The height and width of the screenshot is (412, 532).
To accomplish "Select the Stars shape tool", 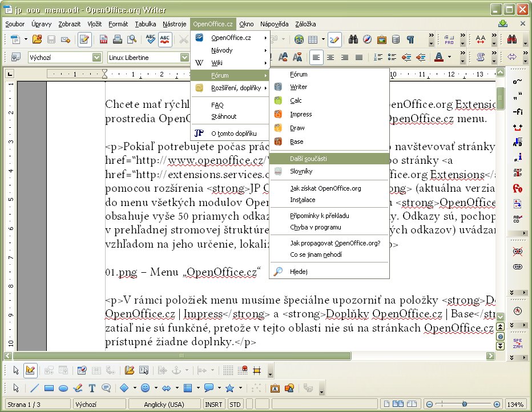I will [229, 388].
